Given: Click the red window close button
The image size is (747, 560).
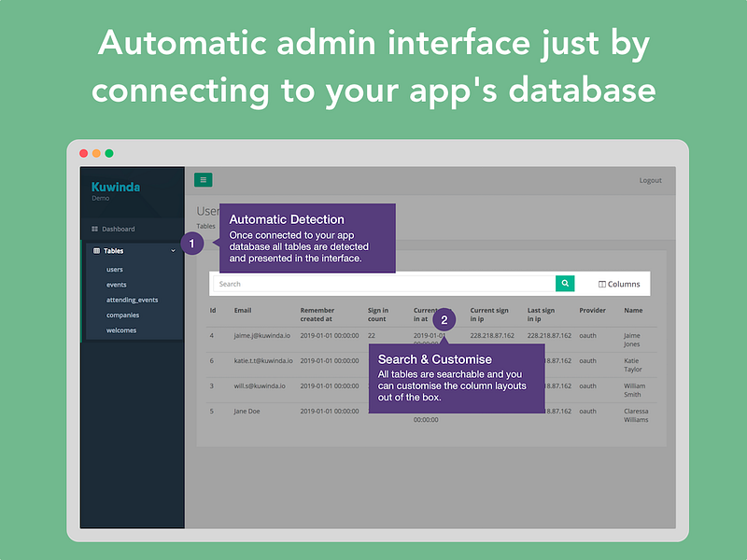Looking at the screenshot, I should 84,153.
